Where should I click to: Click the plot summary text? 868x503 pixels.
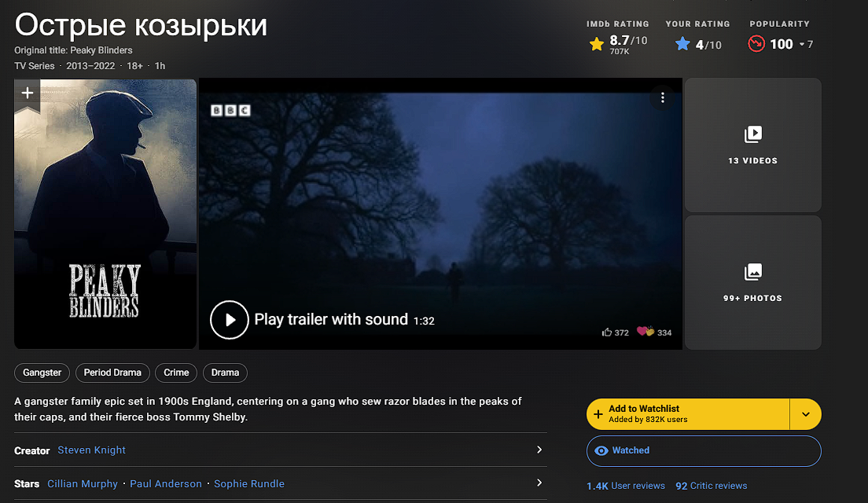268,409
